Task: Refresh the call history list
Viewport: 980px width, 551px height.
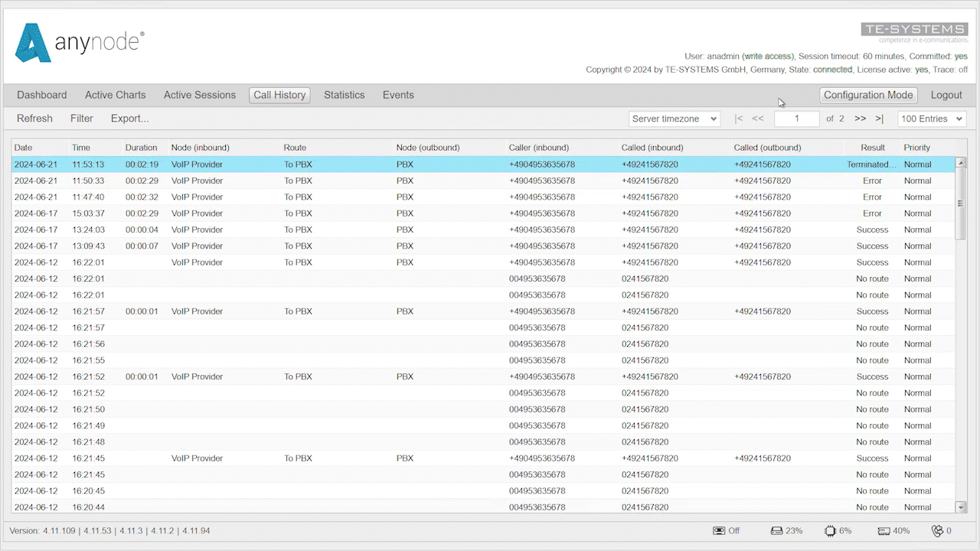Action: point(34,119)
